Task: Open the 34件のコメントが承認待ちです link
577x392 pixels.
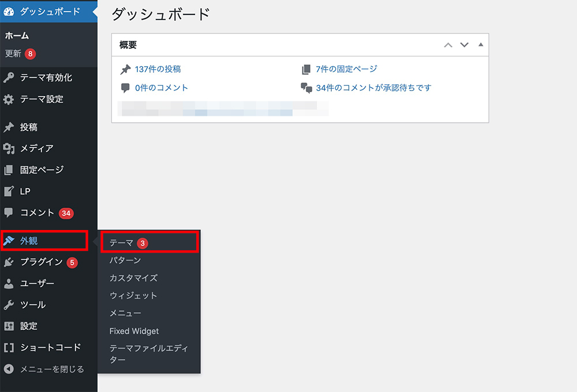Action: (373, 88)
